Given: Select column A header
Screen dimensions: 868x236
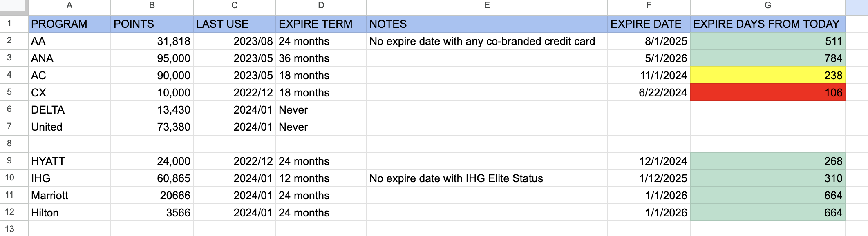Looking at the screenshot, I should tap(69, 6).
